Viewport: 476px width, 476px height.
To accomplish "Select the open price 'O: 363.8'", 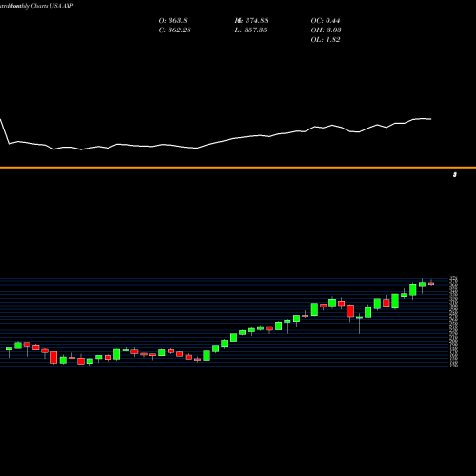I will 172,21.
